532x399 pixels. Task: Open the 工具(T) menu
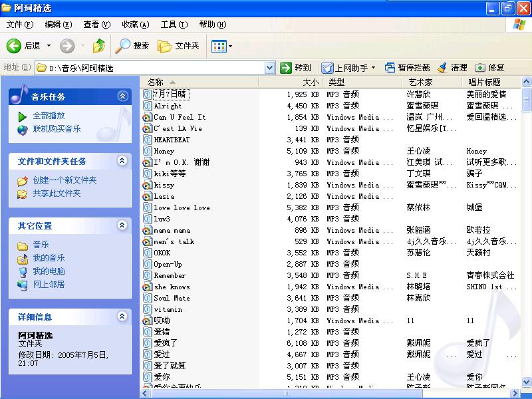coord(174,25)
